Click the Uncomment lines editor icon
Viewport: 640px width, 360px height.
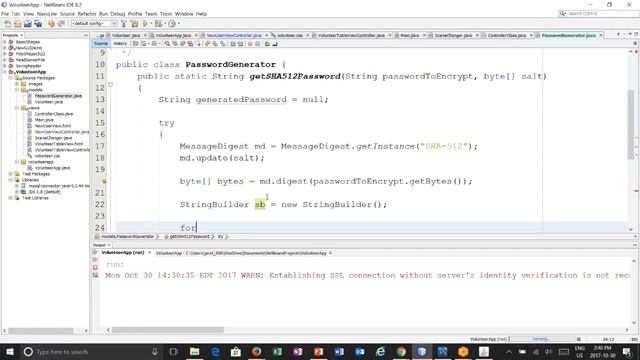pos(275,44)
